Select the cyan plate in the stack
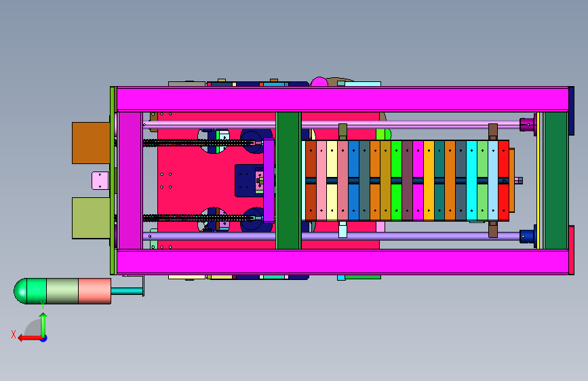 pos(471,180)
